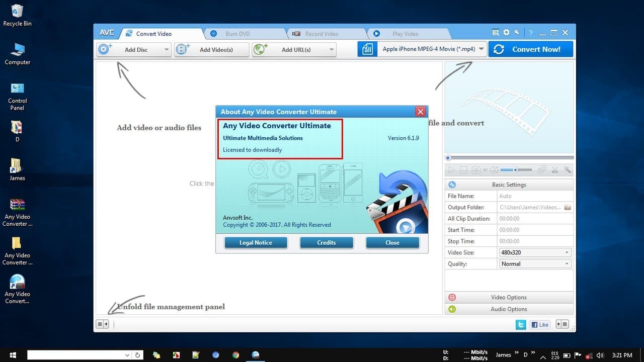Select the Computer desktop icon
Viewport: 644px width, 362px height.
pyautogui.click(x=17, y=54)
